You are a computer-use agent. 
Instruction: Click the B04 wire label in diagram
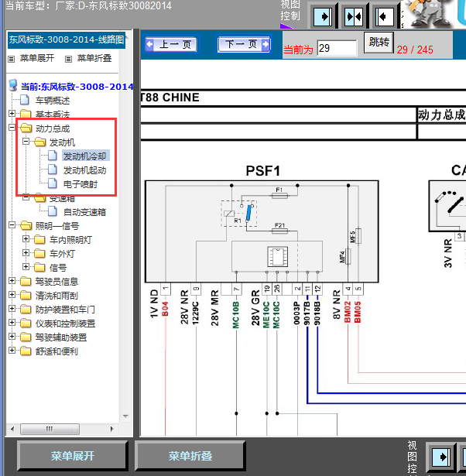[165, 309]
